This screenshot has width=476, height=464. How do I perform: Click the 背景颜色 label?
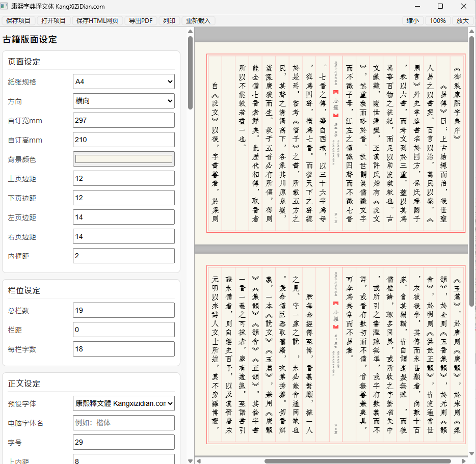[x=22, y=159]
